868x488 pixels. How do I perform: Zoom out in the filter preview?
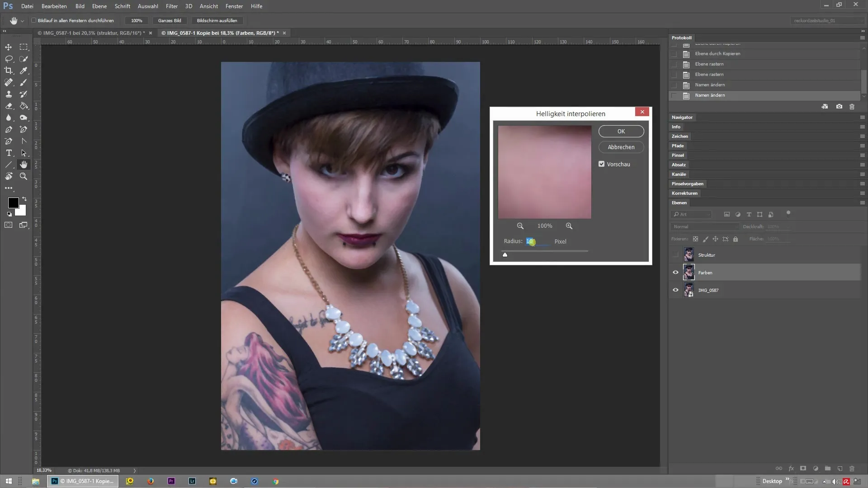click(x=520, y=226)
